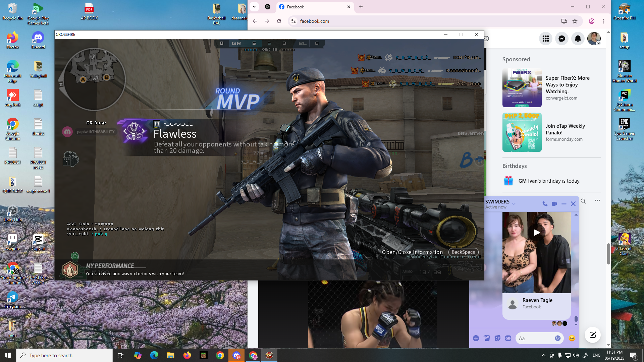Compose a new message with pencil icon

[593, 335]
